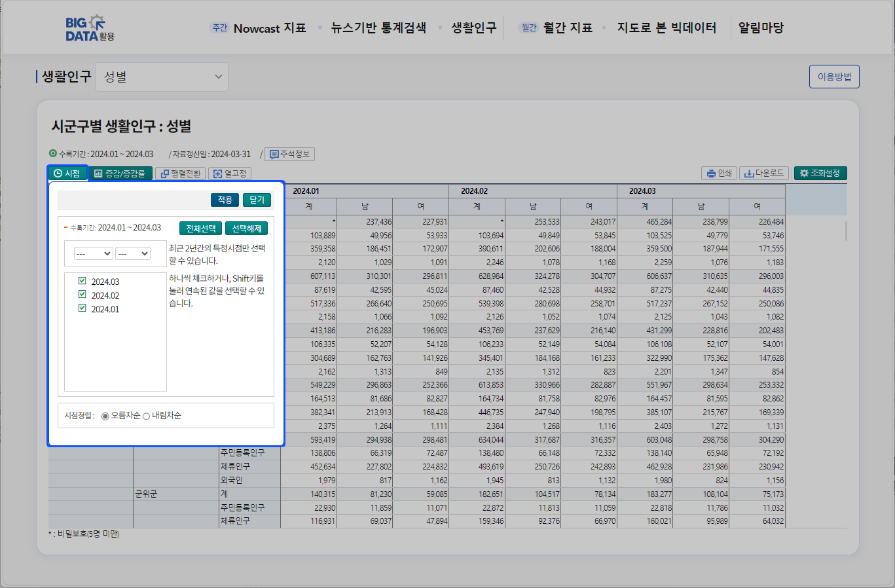Image resolution: width=895 pixels, height=588 pixels.
Task: Open the first period range dropdown
Action: (93, 253)
